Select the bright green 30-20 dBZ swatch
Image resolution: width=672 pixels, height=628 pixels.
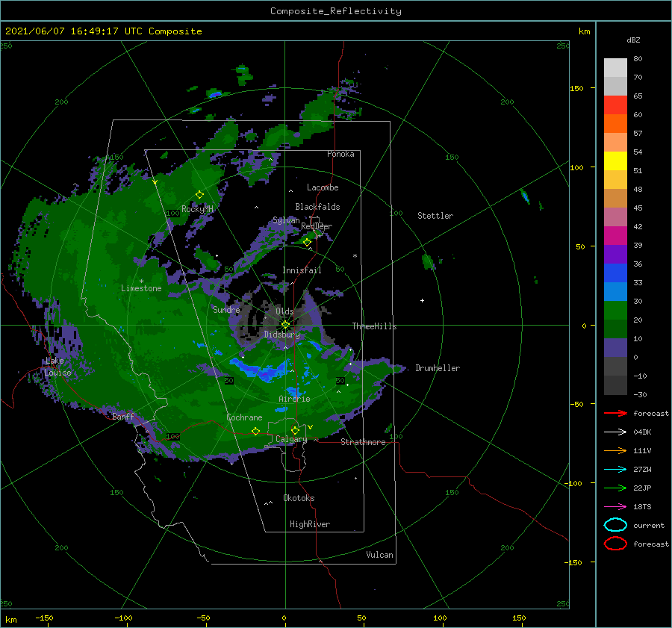pyautogui.click(x=615, y=310)
